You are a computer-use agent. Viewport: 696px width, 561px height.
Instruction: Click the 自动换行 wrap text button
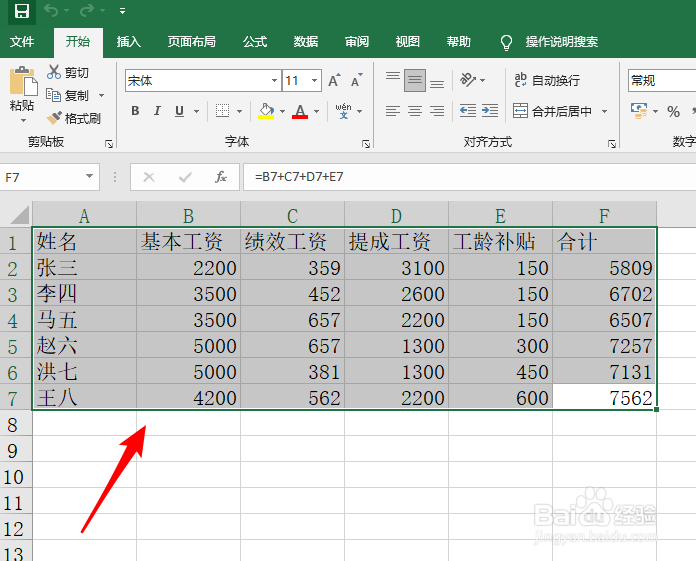(x=546, y=80)
